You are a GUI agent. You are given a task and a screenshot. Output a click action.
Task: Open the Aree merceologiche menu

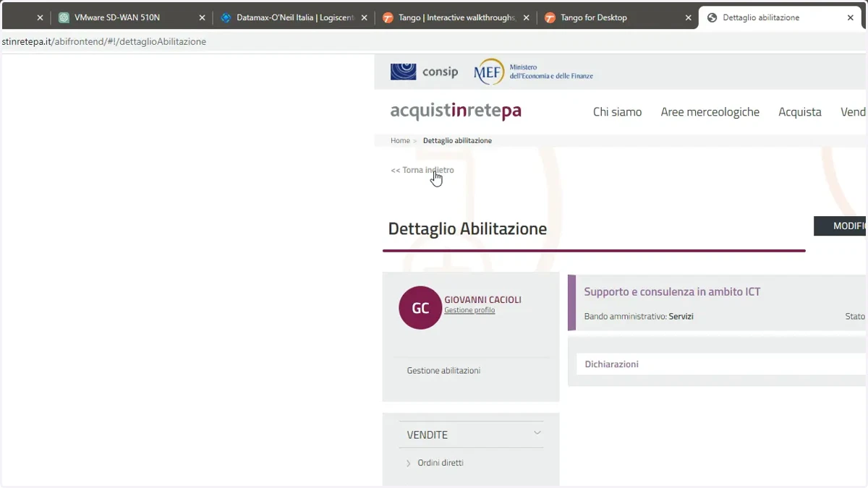pos(710,112)
